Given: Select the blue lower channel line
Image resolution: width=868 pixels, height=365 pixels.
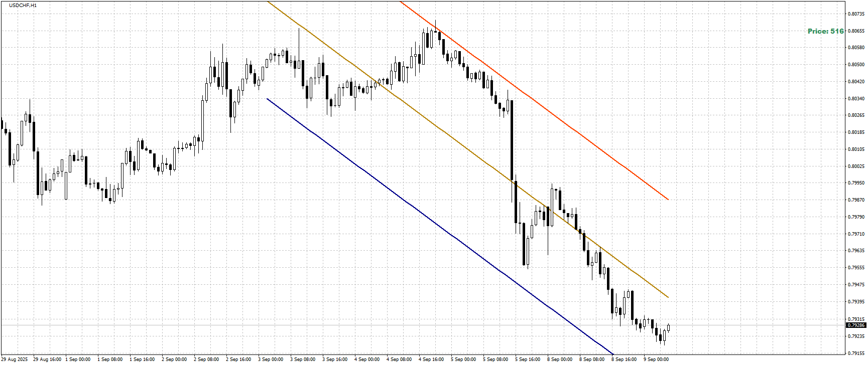Looking at the screenshot, I should (x=440, y=226).
